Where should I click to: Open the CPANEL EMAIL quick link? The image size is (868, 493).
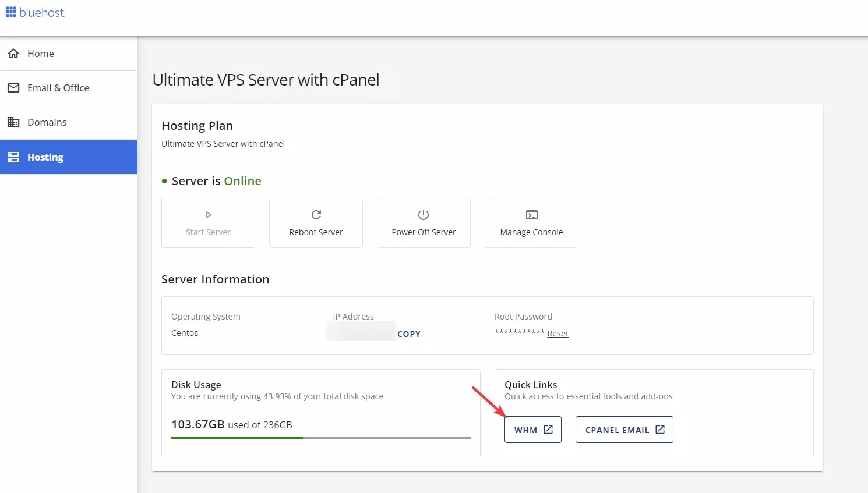[x=624, y=430]
